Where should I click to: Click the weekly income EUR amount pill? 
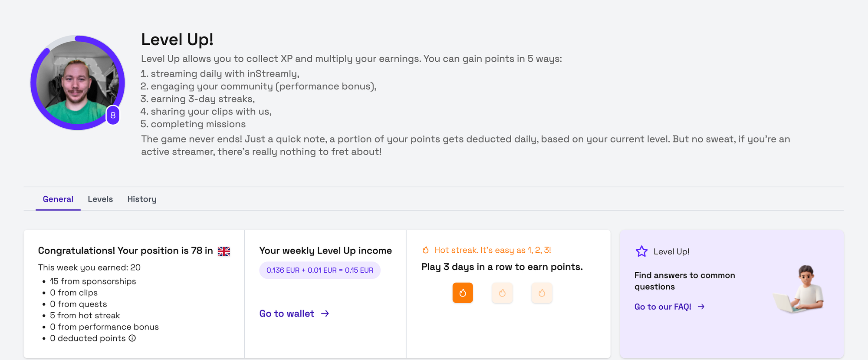pos(320,270)
